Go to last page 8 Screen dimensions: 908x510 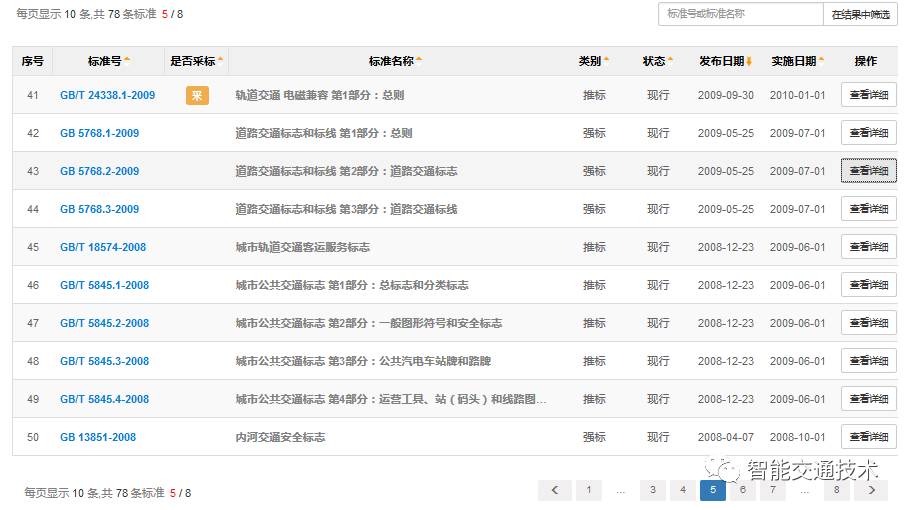pos(837,490)
